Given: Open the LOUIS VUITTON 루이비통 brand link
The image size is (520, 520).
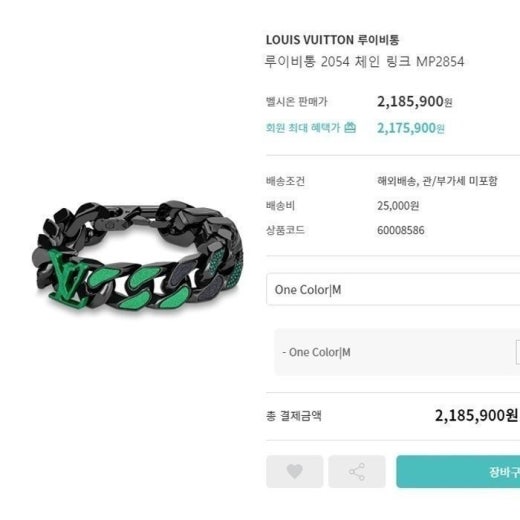Looking at the screenshot, I should [x=332, y=40].
